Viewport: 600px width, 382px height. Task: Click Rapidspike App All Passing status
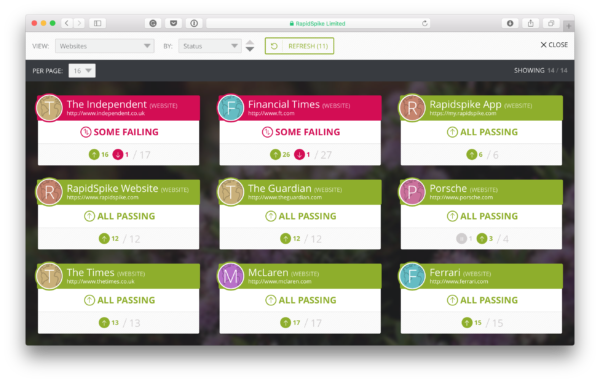[482, 132]
